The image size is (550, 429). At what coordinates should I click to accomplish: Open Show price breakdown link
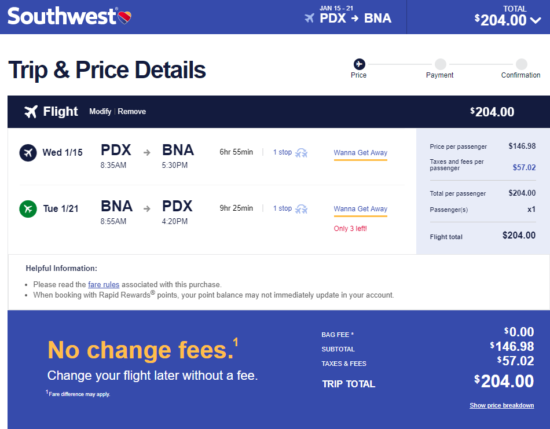tap(502, 405)
